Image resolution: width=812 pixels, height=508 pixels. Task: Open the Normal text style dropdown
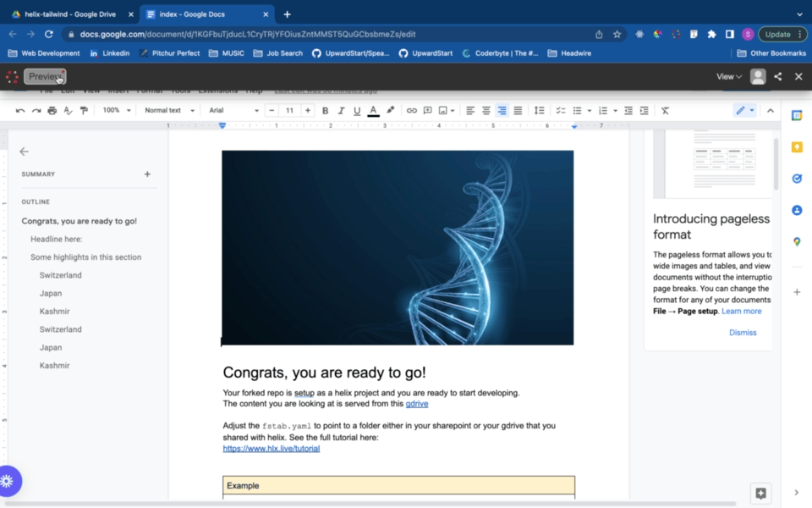pos(169,111)
